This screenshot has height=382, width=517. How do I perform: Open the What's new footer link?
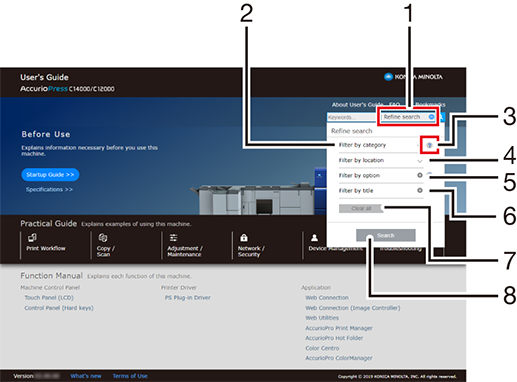(x=86, y=376)
